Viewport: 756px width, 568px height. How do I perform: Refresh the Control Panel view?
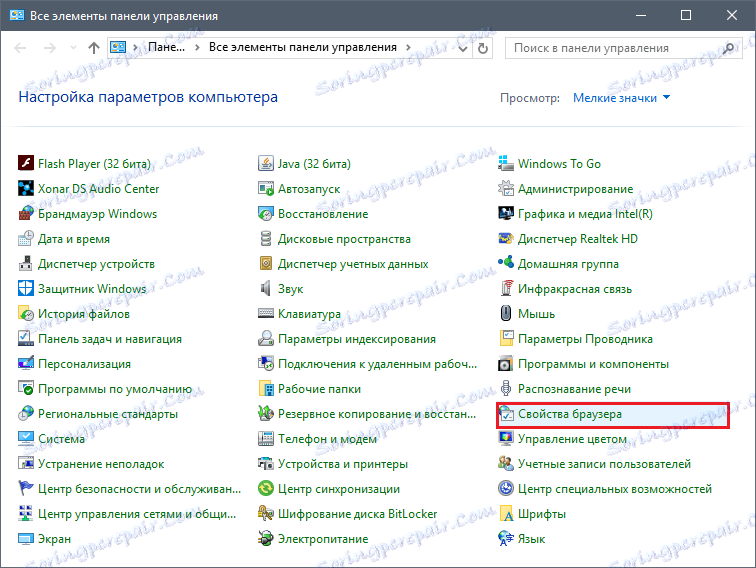[483, 48]
